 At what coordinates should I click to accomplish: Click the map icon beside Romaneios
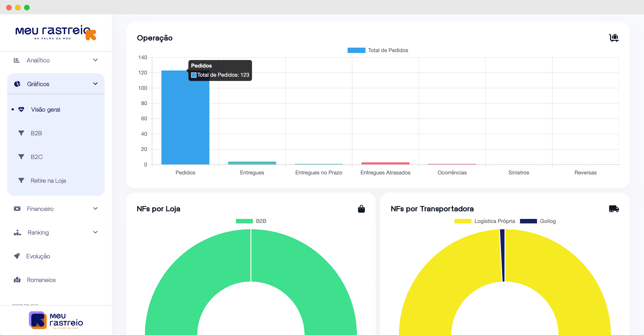(x=17, y=280)
